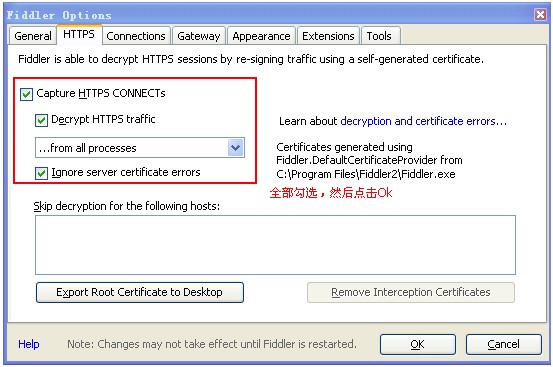The width and height of the screenshot is (553, 367).
Task: Click the Cancel button
Action: 503,344
